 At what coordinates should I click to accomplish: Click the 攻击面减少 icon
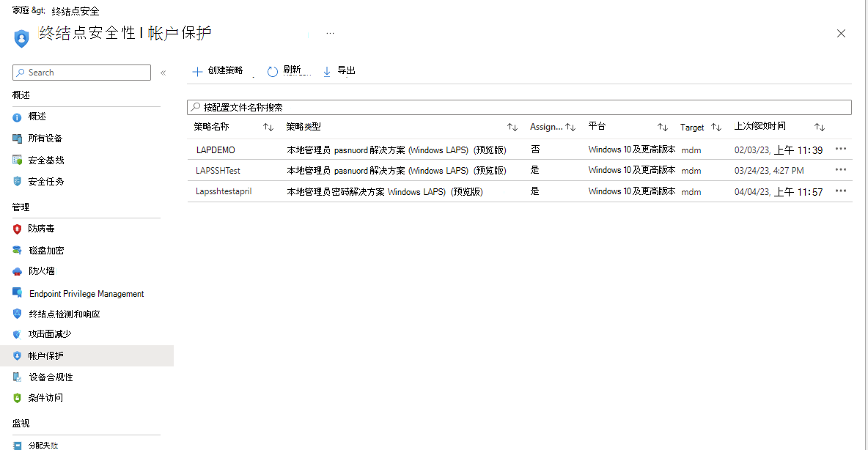pyautogui.click(x=17, y=334)
